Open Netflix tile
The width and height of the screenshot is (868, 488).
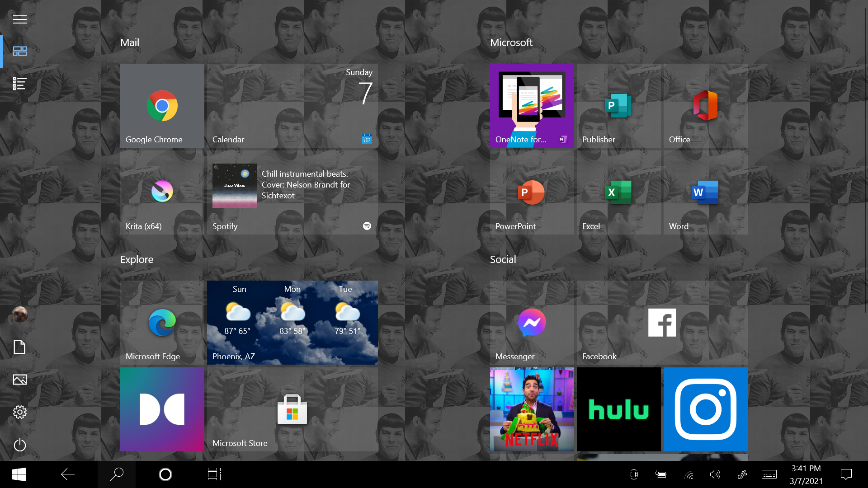(532, 409)
